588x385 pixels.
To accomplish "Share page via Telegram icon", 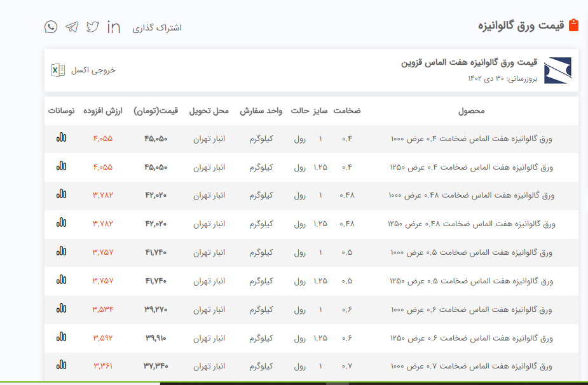I will point(72,27).
